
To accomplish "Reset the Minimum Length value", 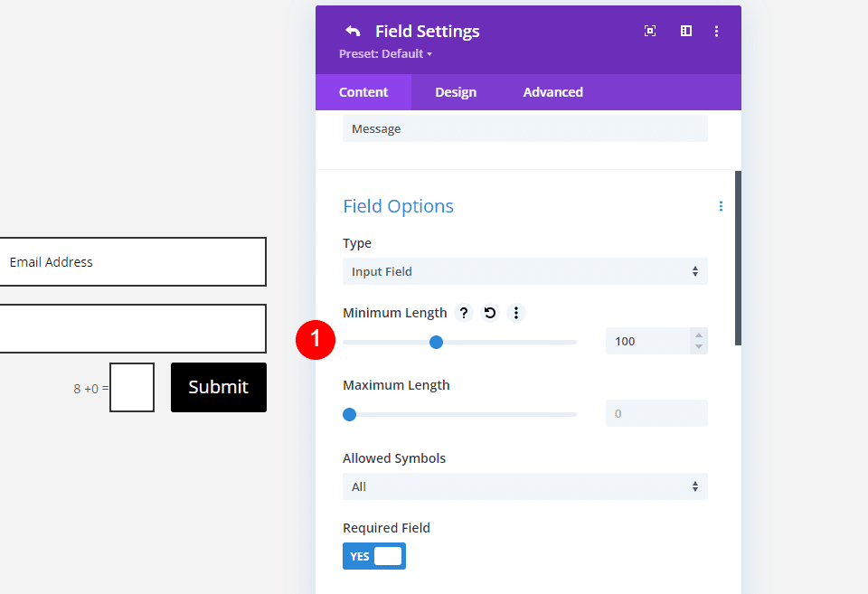I will tap(490, 313).
